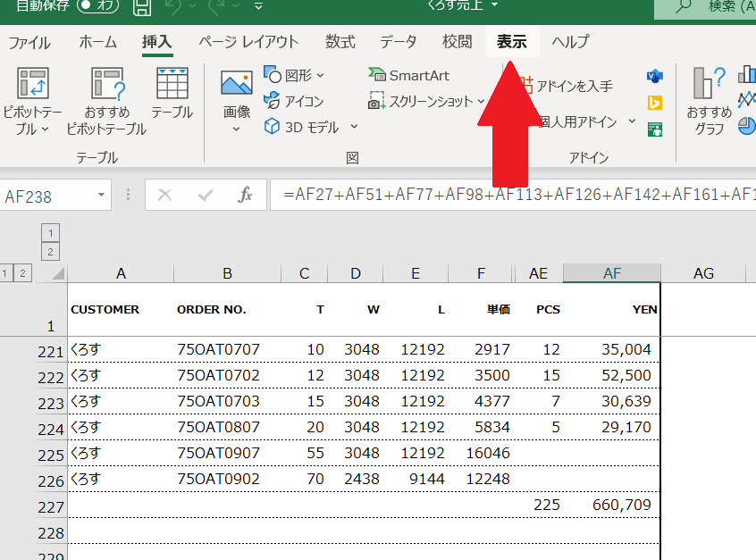Select row 227 header
756x560 pixels.
51,506
